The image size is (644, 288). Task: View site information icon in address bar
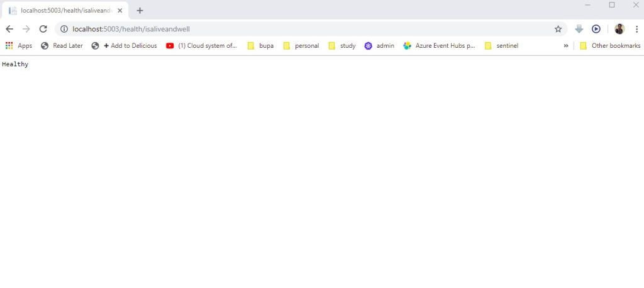64,29
